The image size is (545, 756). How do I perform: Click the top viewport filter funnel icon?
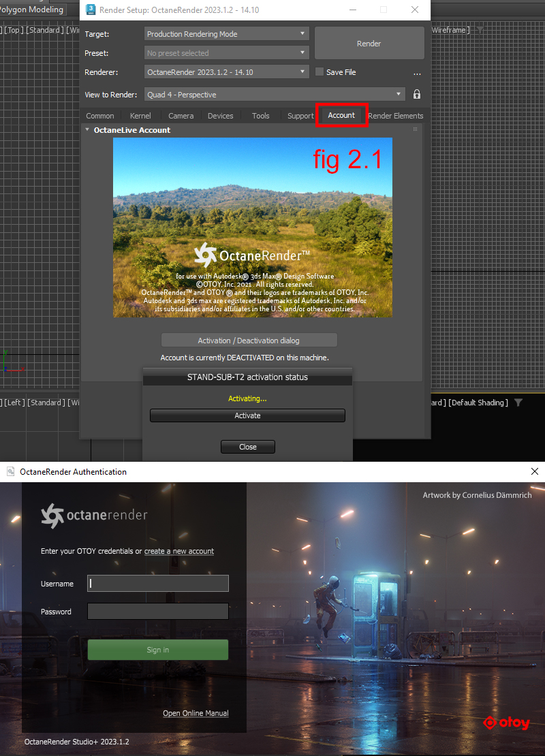[x=480, y=30]
